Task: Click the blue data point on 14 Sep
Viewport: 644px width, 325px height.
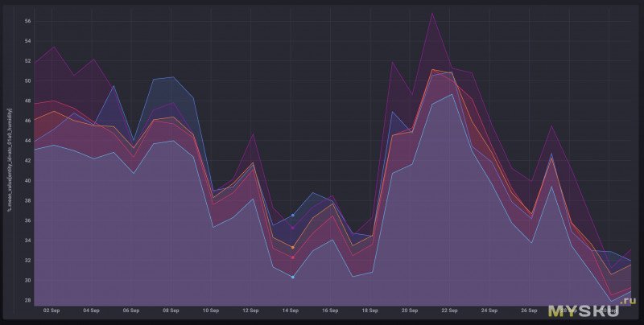Action: (x=292, y=216)
